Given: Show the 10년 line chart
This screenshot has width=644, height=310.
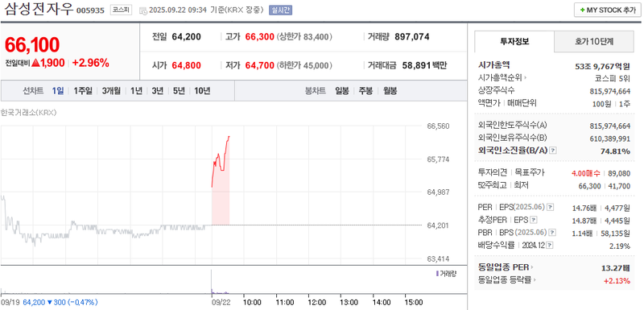Looking at the screenshot, I should coord(202,91).
